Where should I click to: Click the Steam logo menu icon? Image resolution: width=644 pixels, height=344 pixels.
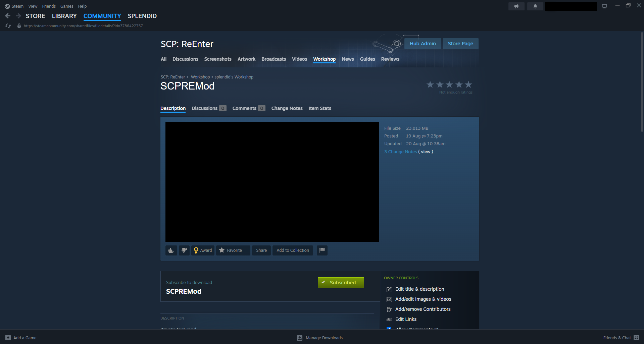pyautogui.click(x=7, y=6)
